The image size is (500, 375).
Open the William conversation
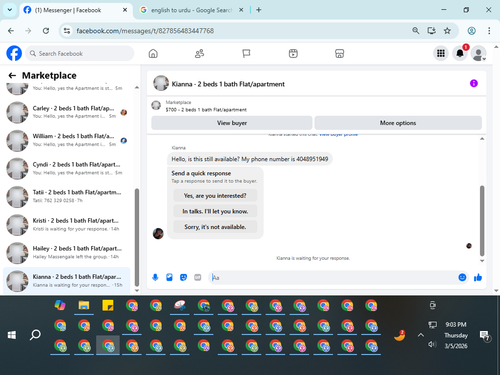(x=67, y=140)
